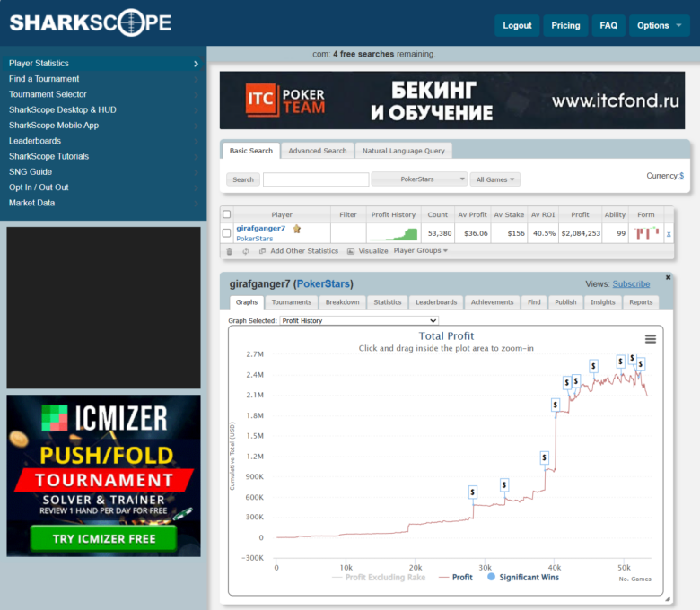The height and width of the screenshot is (610, 700).
Task: Open the FAQ page
Action: pos(608,25)
